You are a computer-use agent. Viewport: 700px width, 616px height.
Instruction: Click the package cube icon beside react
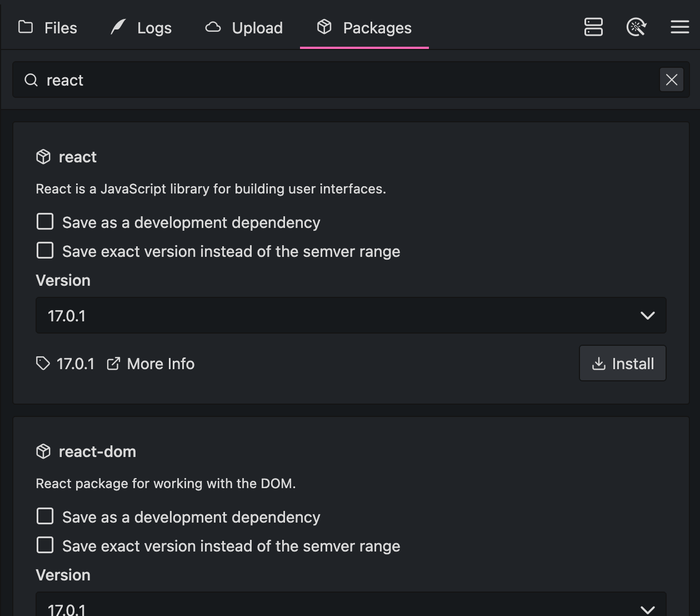coord(43,157)
